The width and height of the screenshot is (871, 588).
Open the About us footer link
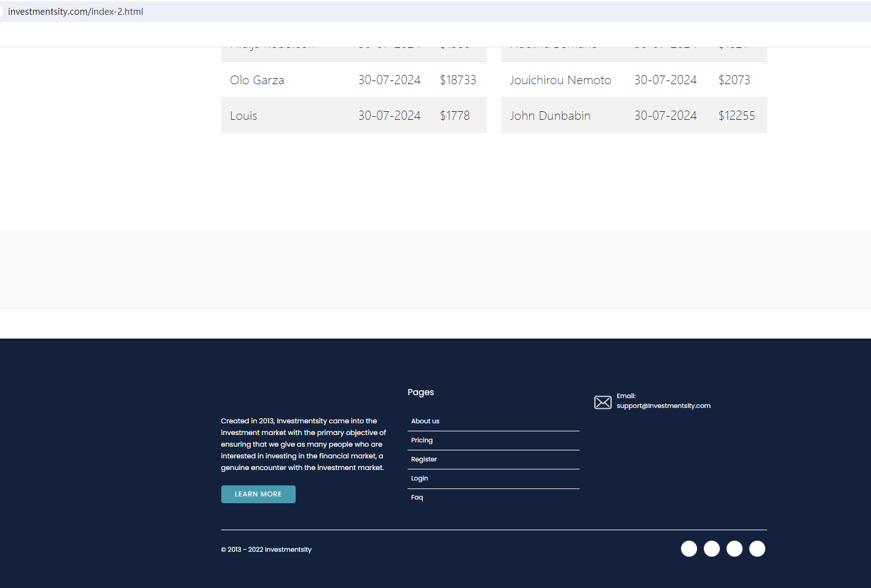[425, 421]
